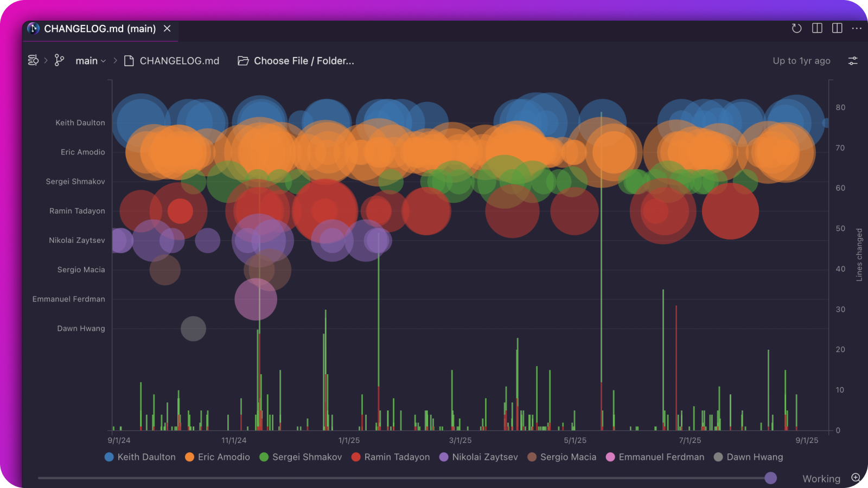Open the second split editor layout icon
The width and height of the screenshot is (868, 488).
837,29
